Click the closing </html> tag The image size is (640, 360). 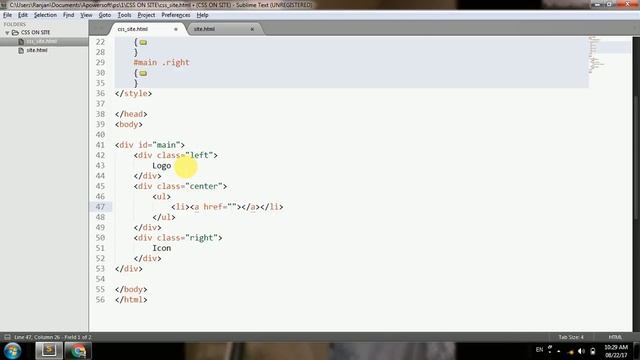[x=131, y=300]
